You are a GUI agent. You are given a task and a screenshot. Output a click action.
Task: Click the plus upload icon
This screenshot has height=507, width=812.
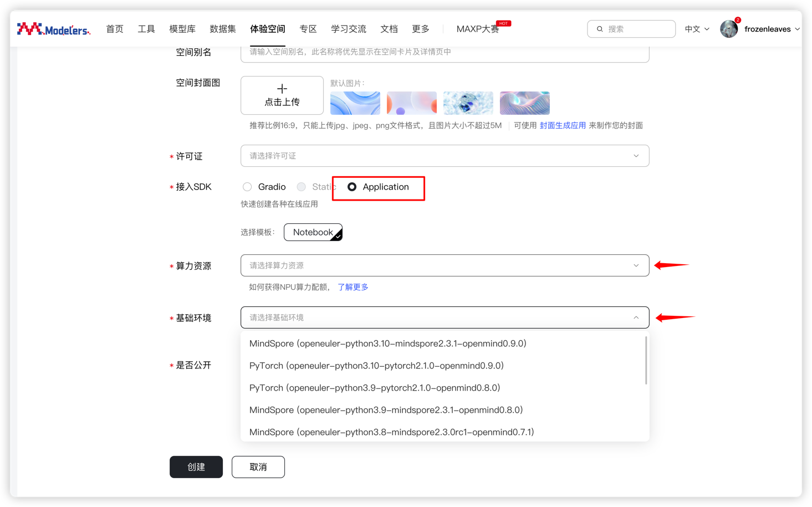tap(282, 89)
